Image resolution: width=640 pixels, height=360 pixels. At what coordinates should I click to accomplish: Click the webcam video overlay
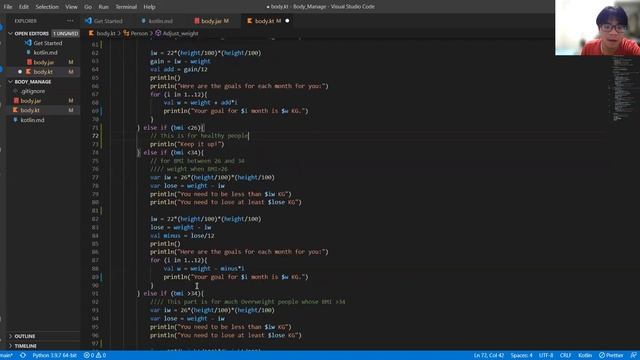pos(597,27)
